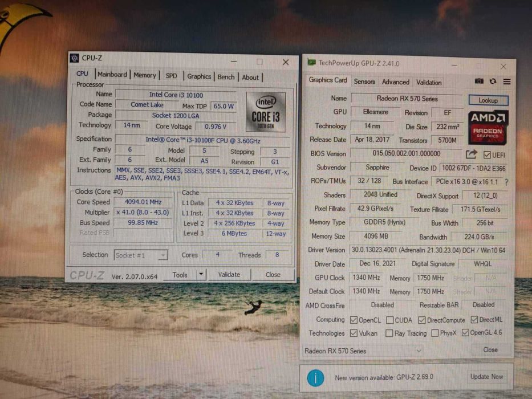Open the Sensors tab in GPU-Z
The image size is (532, 399).
point(364,82)
